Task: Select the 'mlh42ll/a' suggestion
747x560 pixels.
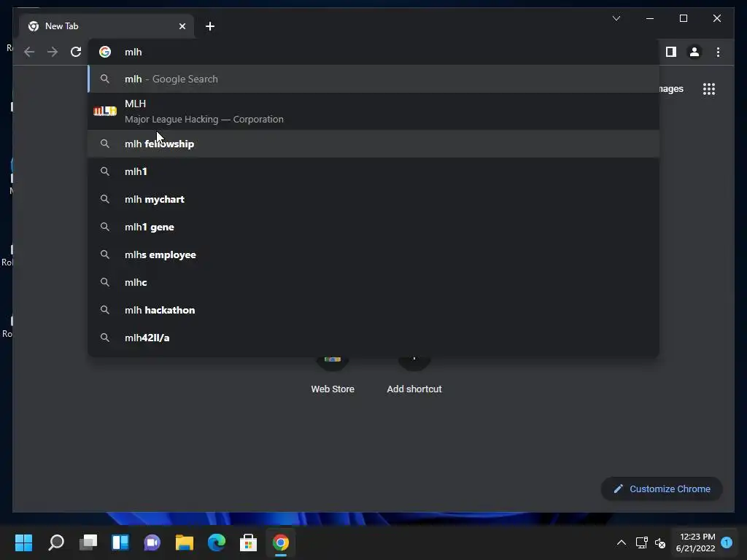Action: click(x=374, y=338)
